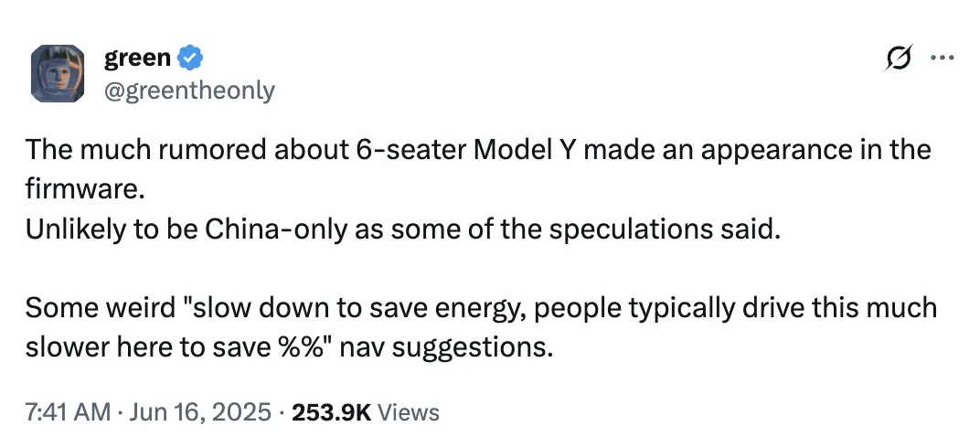This screenshot has height=437, width=980.
Task: Click the 253.9K view count number
Action: [332, 412]
